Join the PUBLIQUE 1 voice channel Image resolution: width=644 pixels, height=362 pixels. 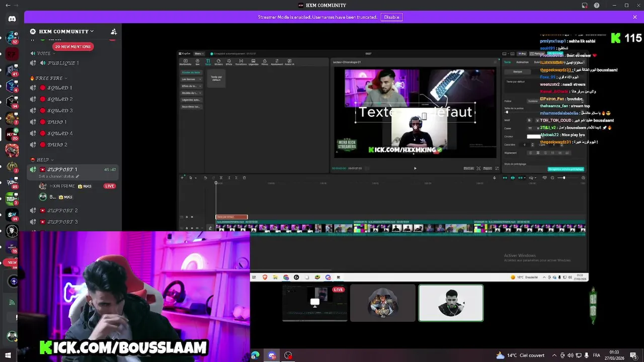[x=73, y=63]
